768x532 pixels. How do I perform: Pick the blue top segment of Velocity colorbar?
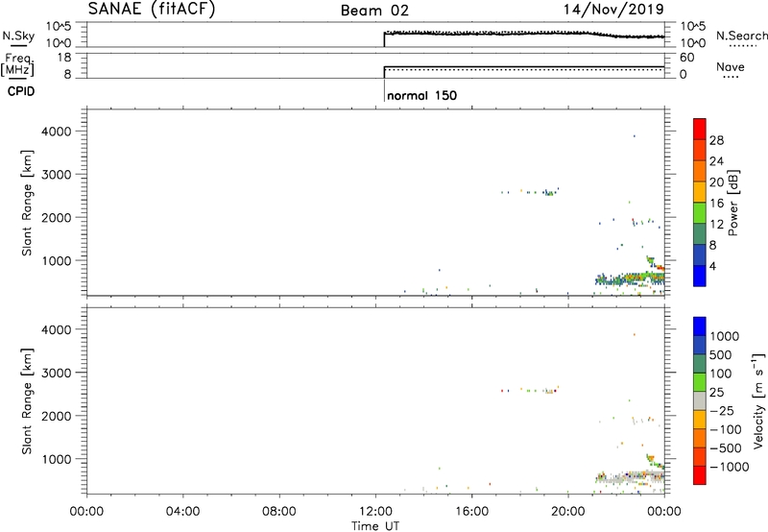click(x=700, y=326)
